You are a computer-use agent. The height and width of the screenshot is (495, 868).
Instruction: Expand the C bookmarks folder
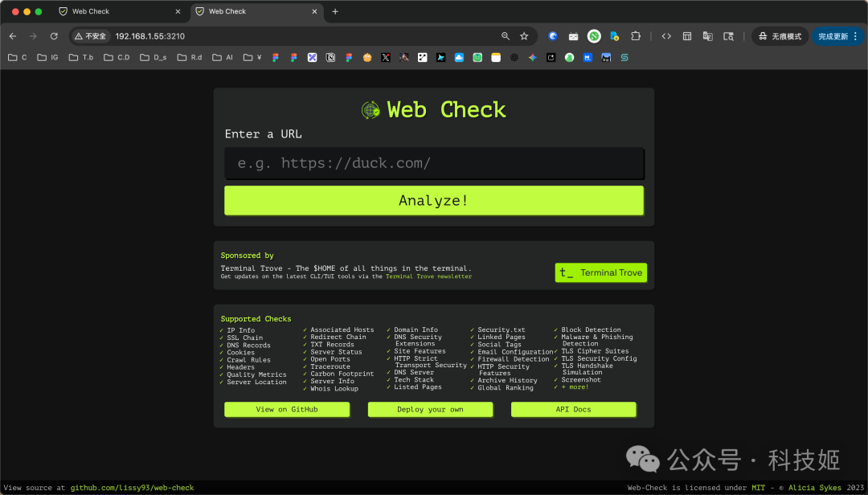pyautogui.click(x=18, y=57)
